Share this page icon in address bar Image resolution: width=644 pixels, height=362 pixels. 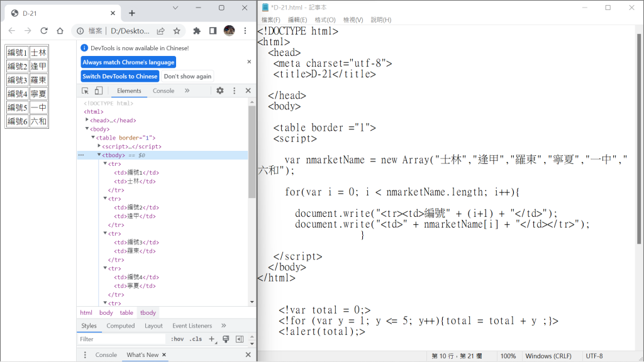(x=160, y=31)
